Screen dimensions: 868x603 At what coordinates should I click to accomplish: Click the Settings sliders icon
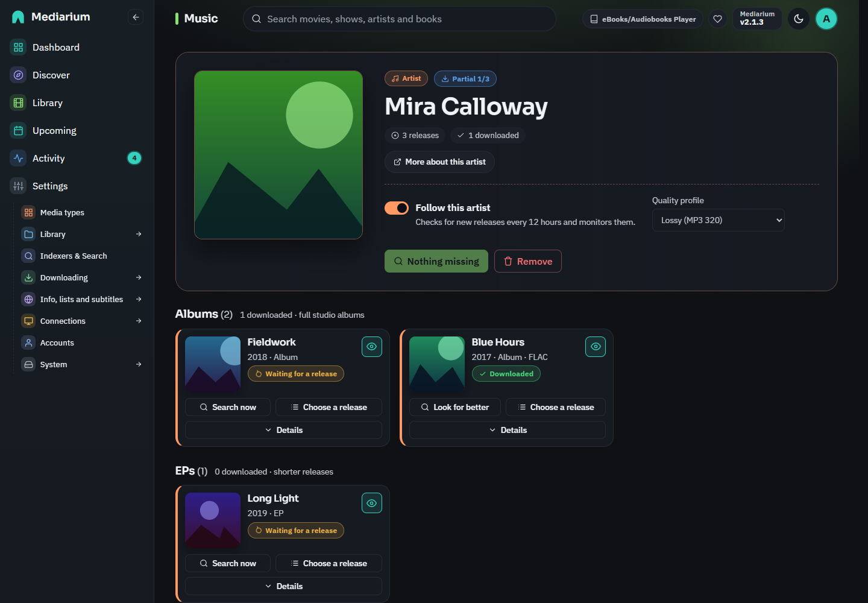tap(19, 186)
